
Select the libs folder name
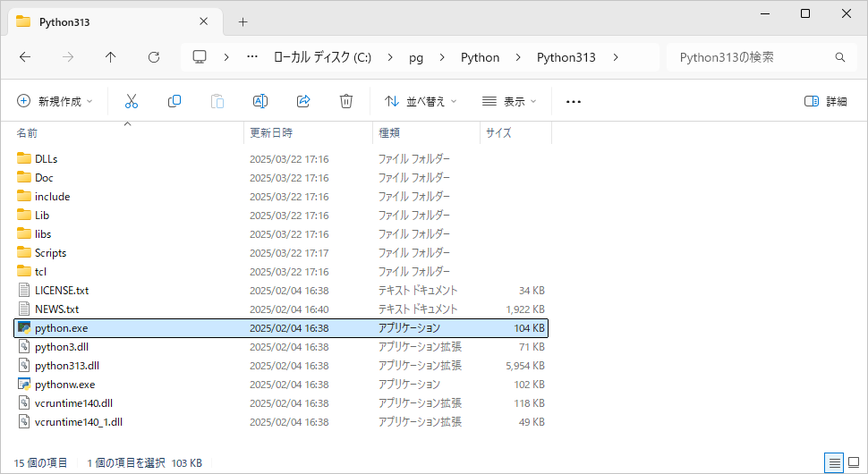[43, 234]
